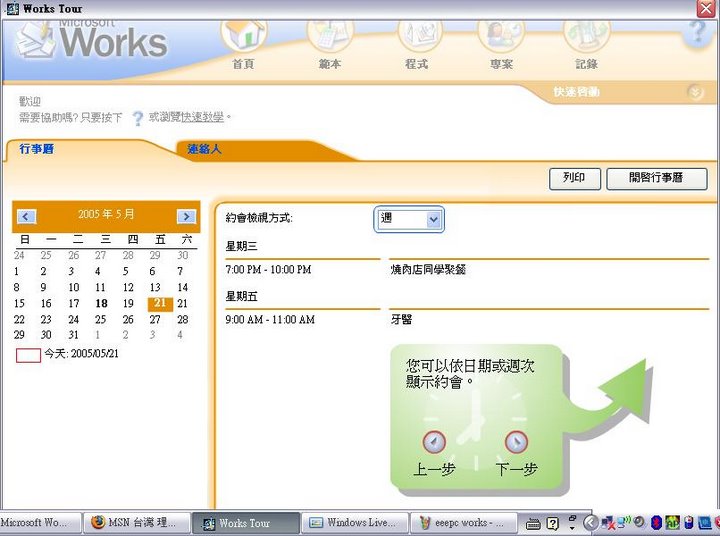720x536 pixels.
Task: Open the 快速教學 quick tour link
Action: click(202, 118)
